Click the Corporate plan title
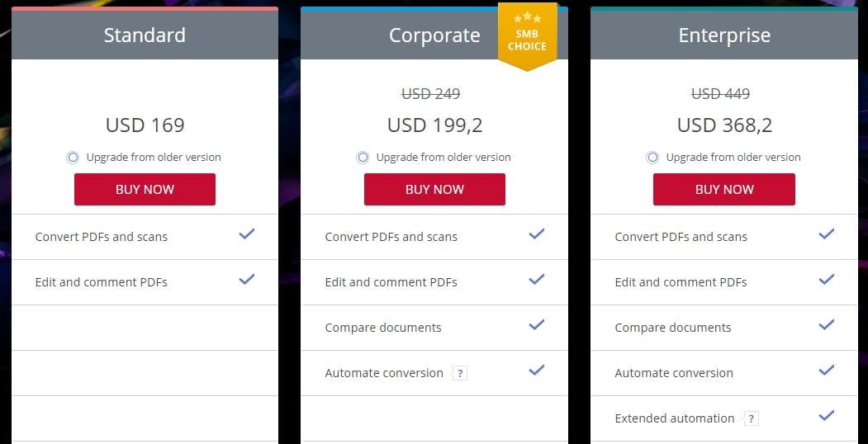This screenshot has height=444, width=868. tap(434, 35)
